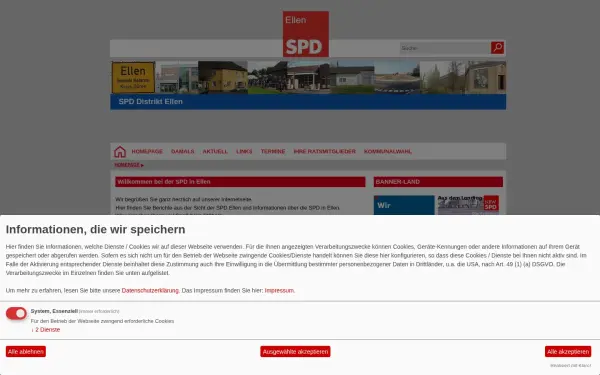The width and height of the screenshot is (600, 375).
Task: Open the HOMEPAGE menu item
Action: (x=147, y=152)
